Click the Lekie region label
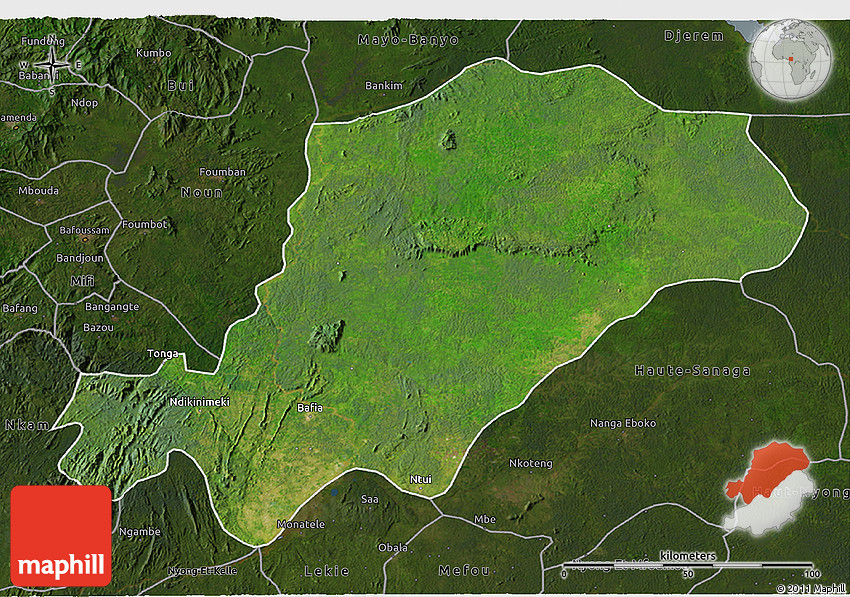 point(326,571)
